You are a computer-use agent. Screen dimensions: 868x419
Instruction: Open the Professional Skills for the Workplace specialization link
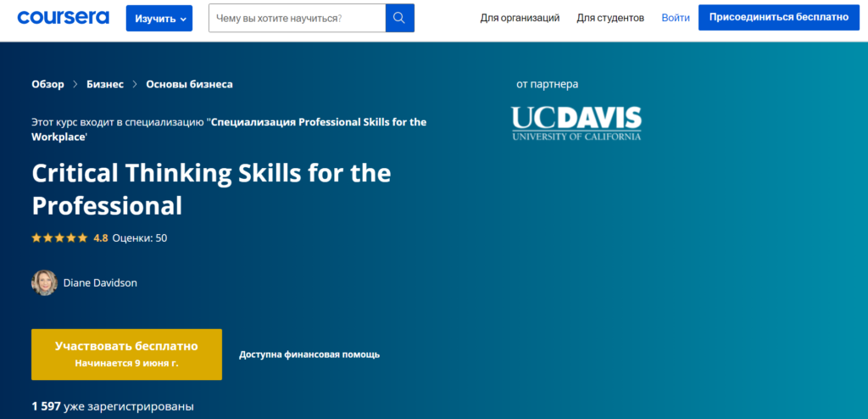[318, 122]
